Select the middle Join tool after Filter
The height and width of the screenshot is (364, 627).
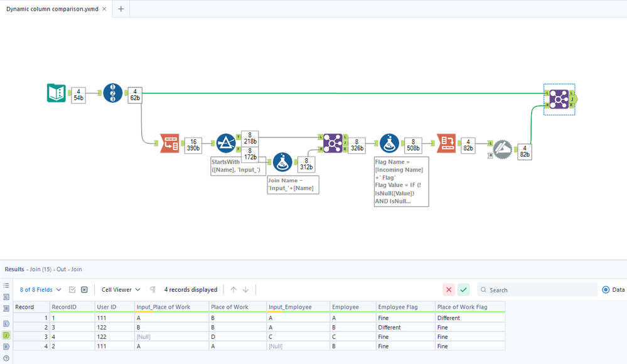click(333, 143)
